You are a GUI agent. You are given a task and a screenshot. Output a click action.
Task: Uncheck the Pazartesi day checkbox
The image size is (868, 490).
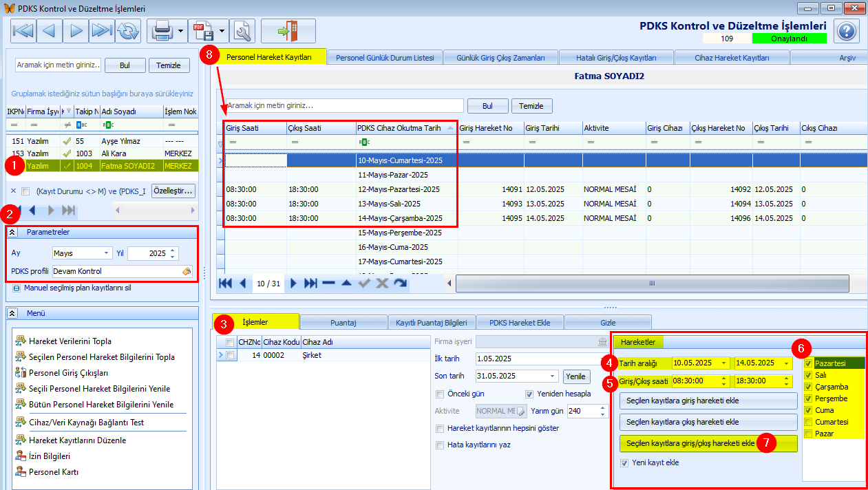pyautogui.click(x=808, y=363)
